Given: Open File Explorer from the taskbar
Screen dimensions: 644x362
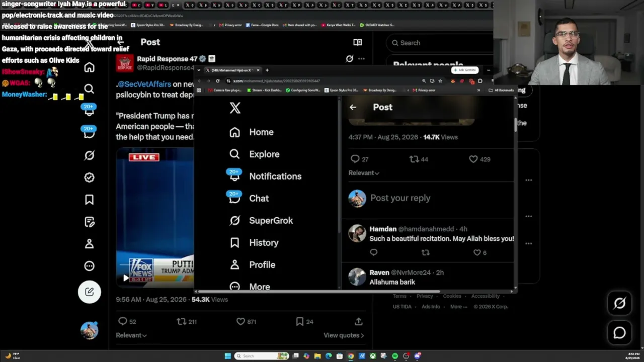Looking at the screenshot, I should click(x=317, y=356).
